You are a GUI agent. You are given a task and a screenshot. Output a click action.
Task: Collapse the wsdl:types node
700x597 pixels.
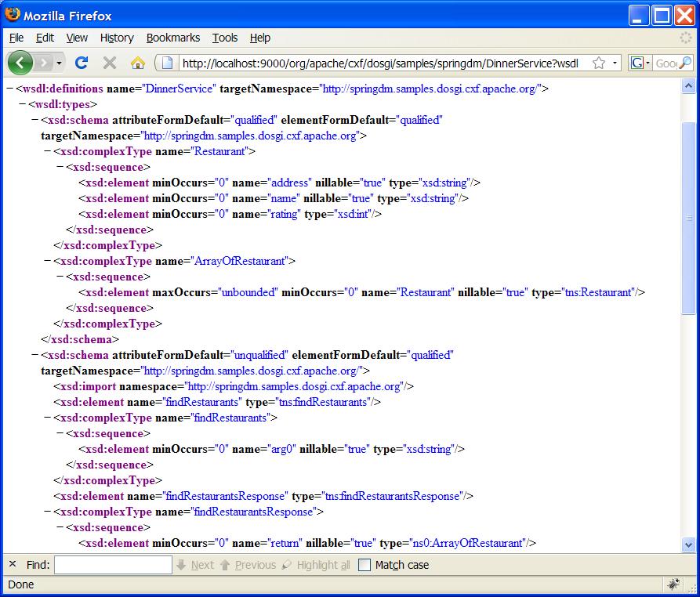click(x=22, y=104)
